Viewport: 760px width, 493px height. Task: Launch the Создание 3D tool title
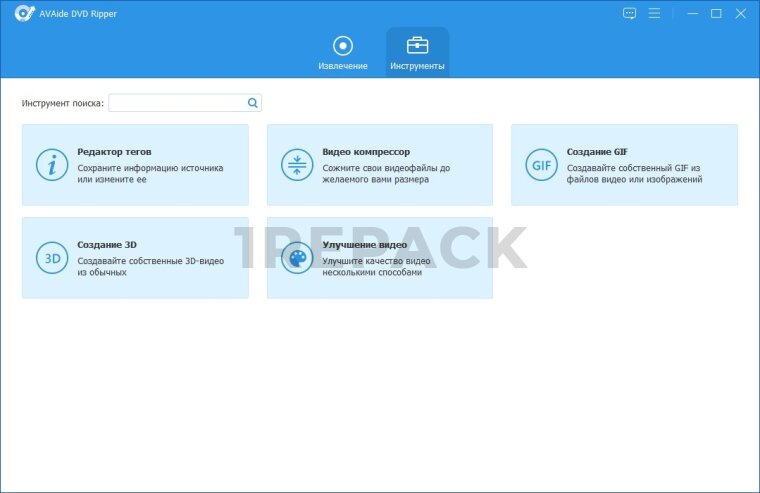(107, 245)
